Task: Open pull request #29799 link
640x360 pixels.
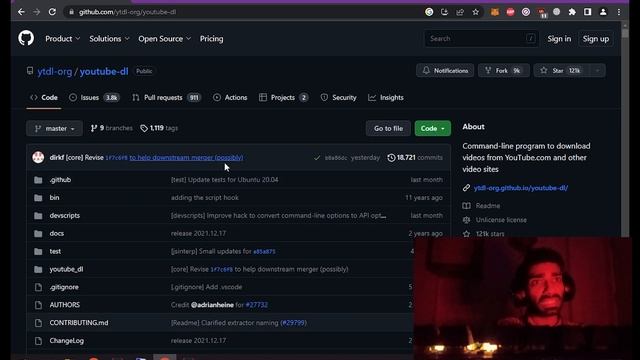Action: click(293, 323)
